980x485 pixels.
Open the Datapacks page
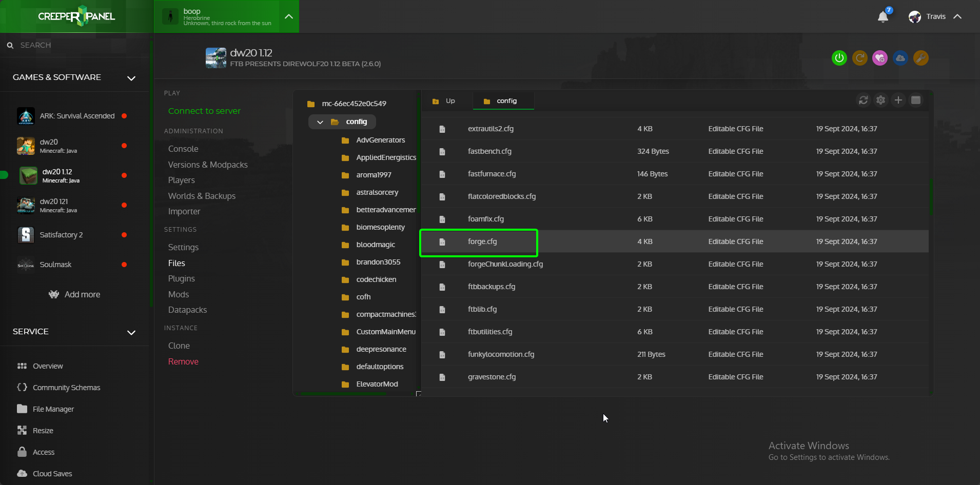pyautogui.click(x=187, y=310)
